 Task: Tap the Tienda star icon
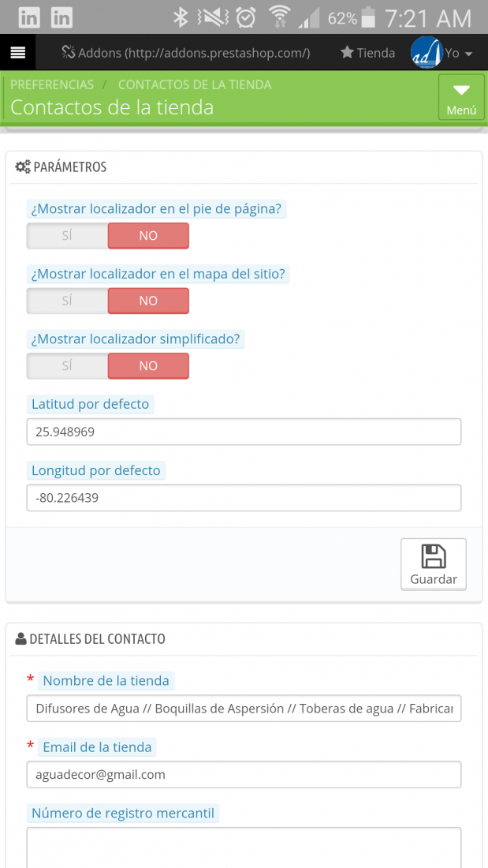tap(347, 53)
